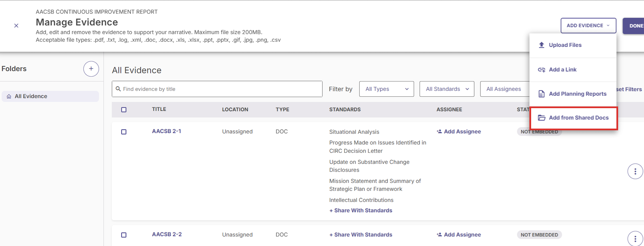Click Intellectual Contributions standard text
644x246 pixels.
pos(361,200)
